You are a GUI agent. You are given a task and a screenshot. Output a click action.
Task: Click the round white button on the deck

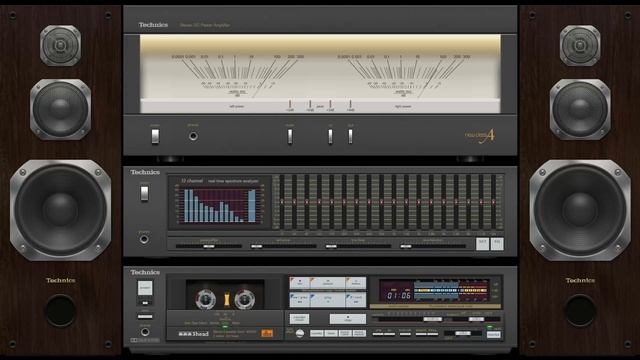300,333
